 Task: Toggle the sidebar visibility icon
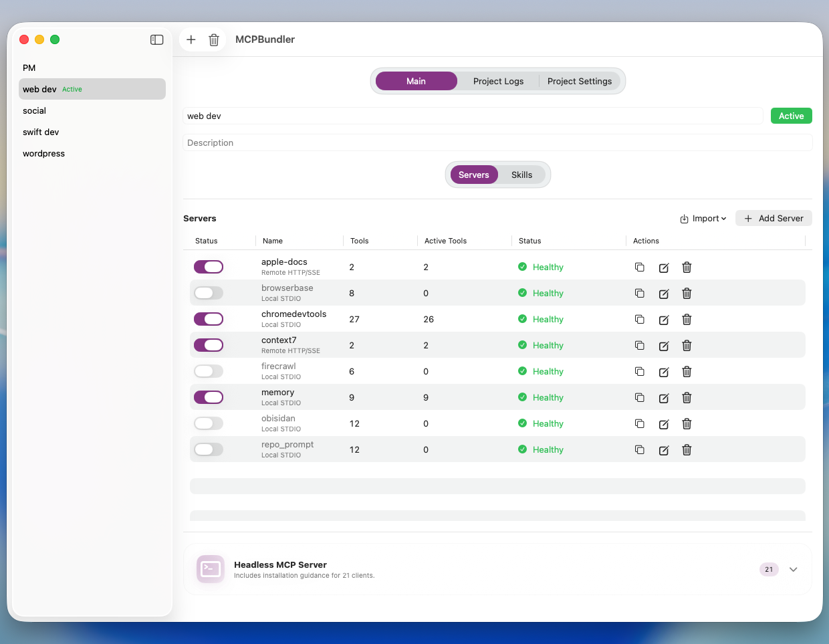click(157, 40)
